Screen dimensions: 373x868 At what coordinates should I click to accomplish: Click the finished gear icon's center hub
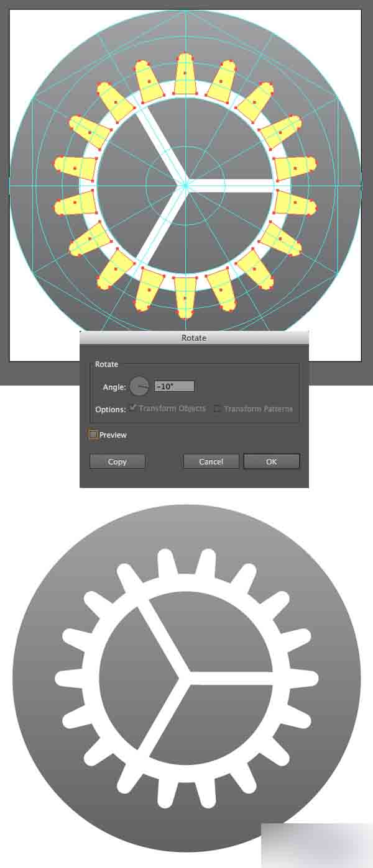click(x=184, y=677)
